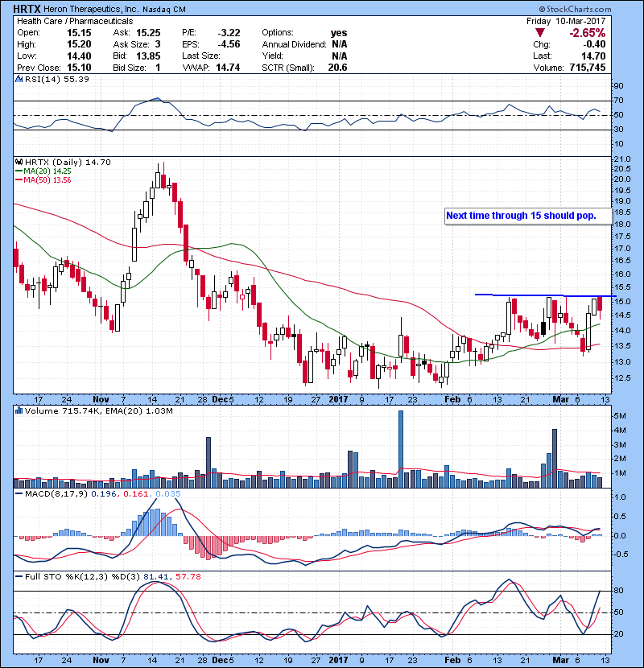Click the green MA(20) legend marker
This screenshot has height=668, width=644.
(x=19, y=171)
